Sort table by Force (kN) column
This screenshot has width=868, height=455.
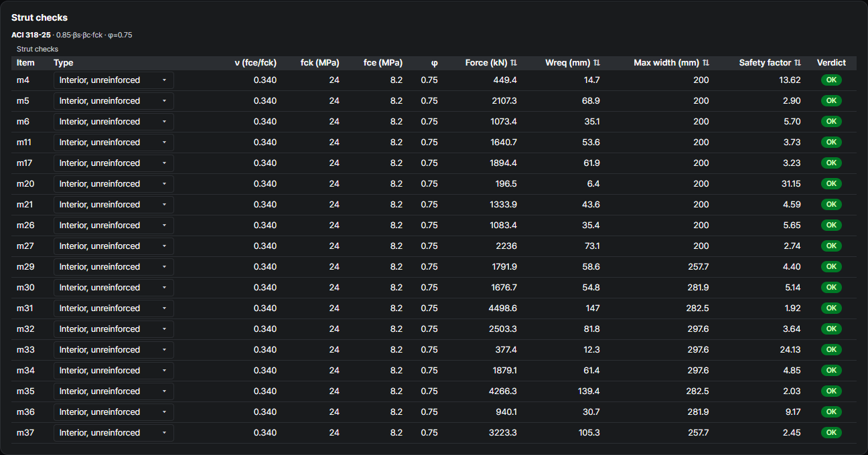coord(491,63)
